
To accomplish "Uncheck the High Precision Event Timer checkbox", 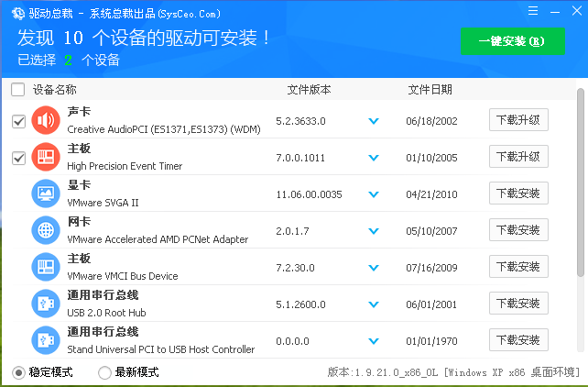I will tap(18, 159).
